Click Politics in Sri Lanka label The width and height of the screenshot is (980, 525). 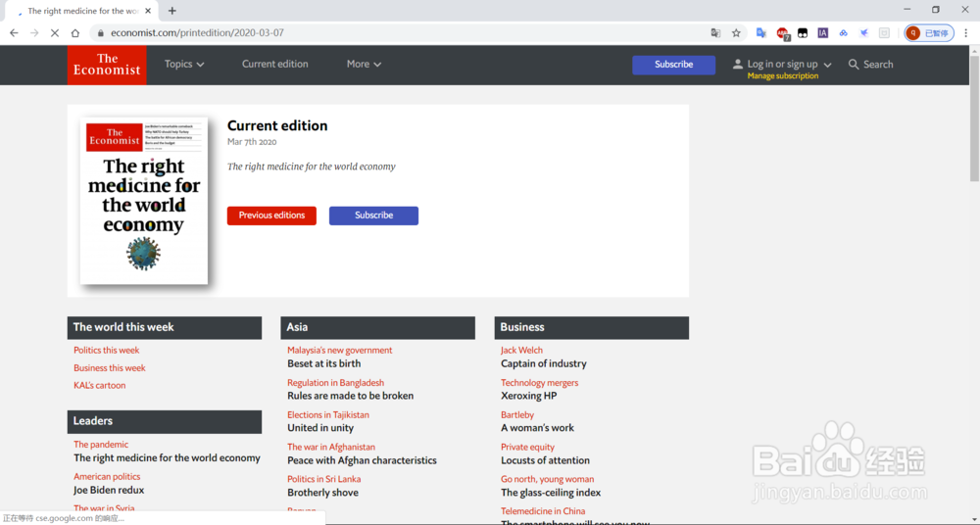(323, 479)
